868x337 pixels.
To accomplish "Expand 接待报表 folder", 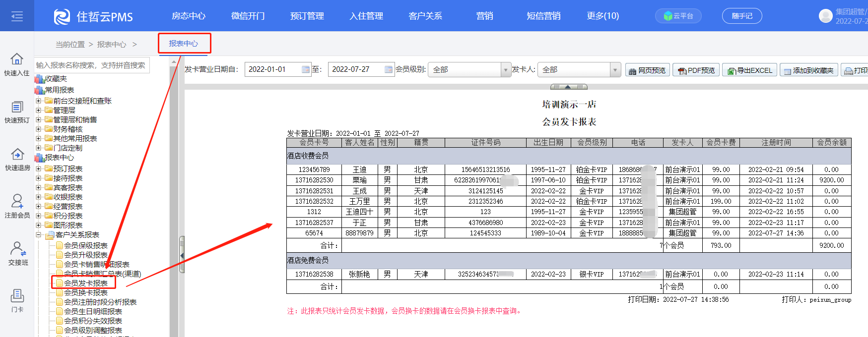I will [x=38, y=178].
